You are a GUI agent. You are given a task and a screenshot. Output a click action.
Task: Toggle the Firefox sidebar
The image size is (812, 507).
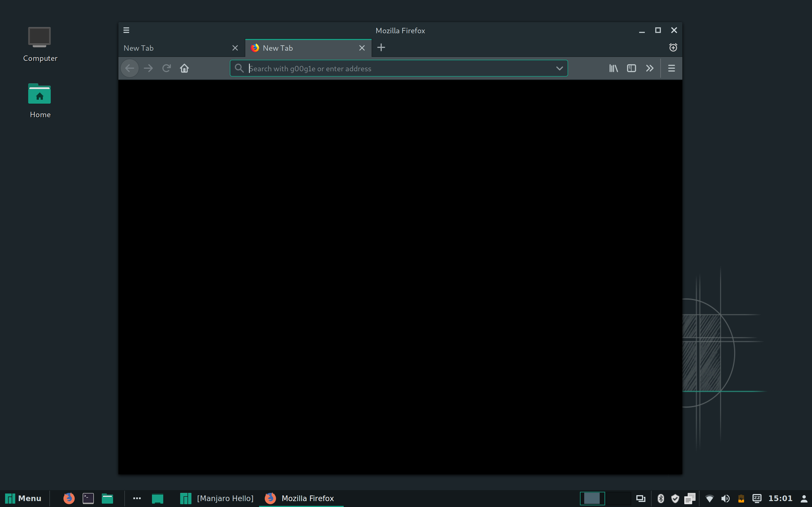click(631, 68)
